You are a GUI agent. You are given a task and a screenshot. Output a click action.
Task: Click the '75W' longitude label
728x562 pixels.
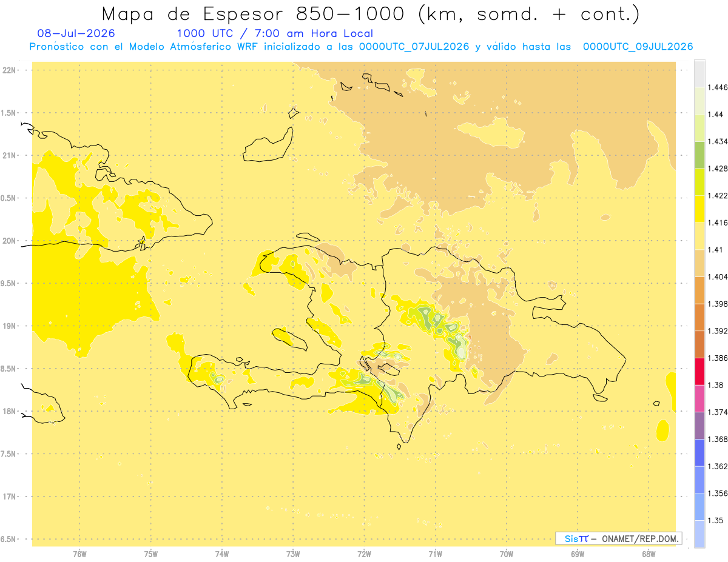click(151, 554)
